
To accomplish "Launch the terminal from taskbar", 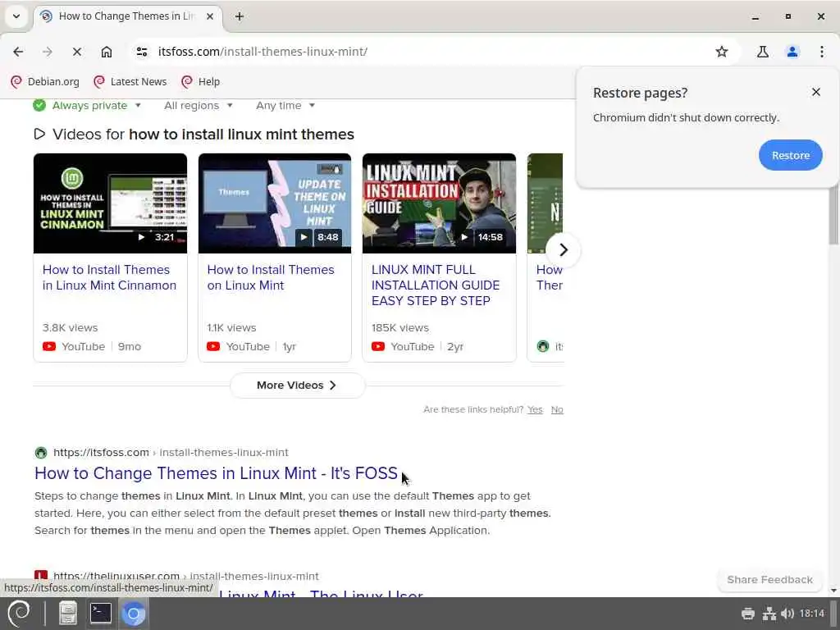I will coord(101,614).
